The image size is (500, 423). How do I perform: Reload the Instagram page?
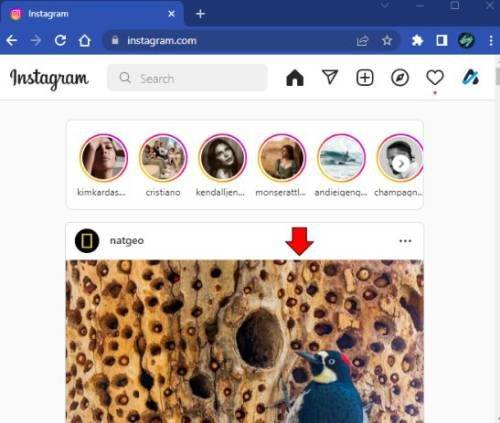click(60, 40)
